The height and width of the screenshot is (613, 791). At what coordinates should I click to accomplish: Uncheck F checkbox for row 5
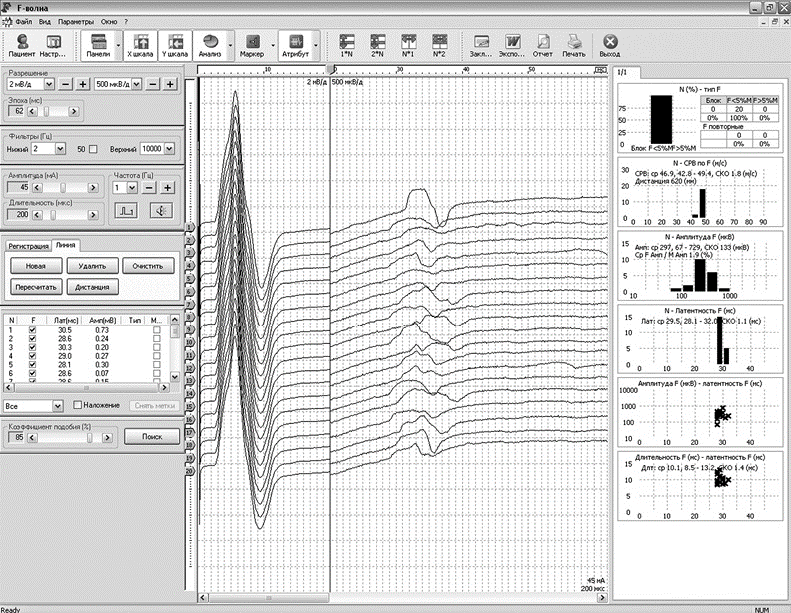pos(33,364)
